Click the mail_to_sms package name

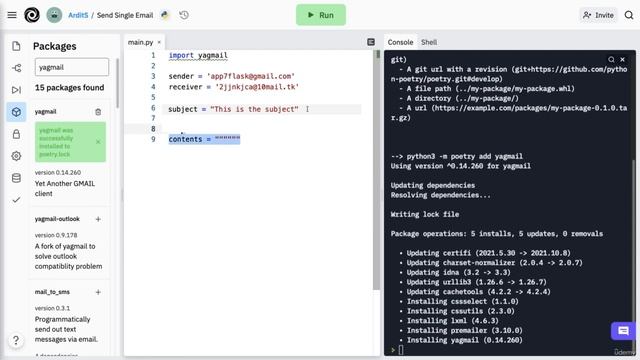pos(52,292)
